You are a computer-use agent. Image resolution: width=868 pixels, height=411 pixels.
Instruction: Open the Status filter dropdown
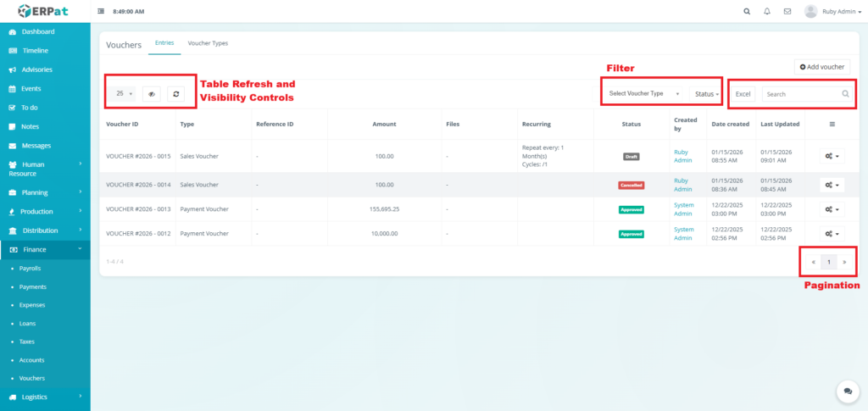[x=707, y=93]
